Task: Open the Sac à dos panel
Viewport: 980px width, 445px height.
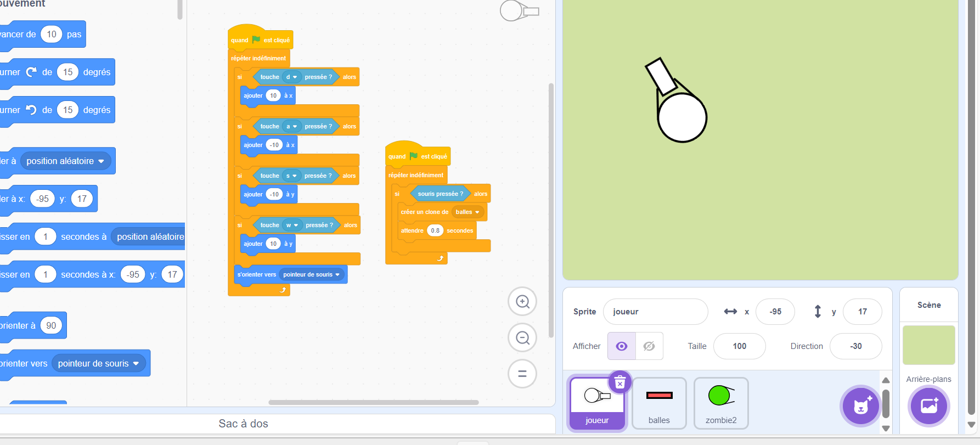Action: tap(243, 424)
